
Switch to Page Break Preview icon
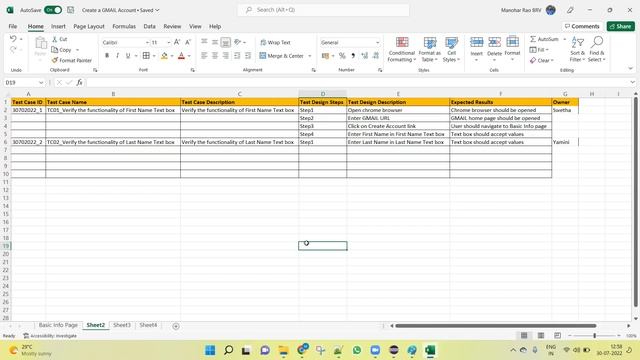pyautogui.click(x=558, y=336)
